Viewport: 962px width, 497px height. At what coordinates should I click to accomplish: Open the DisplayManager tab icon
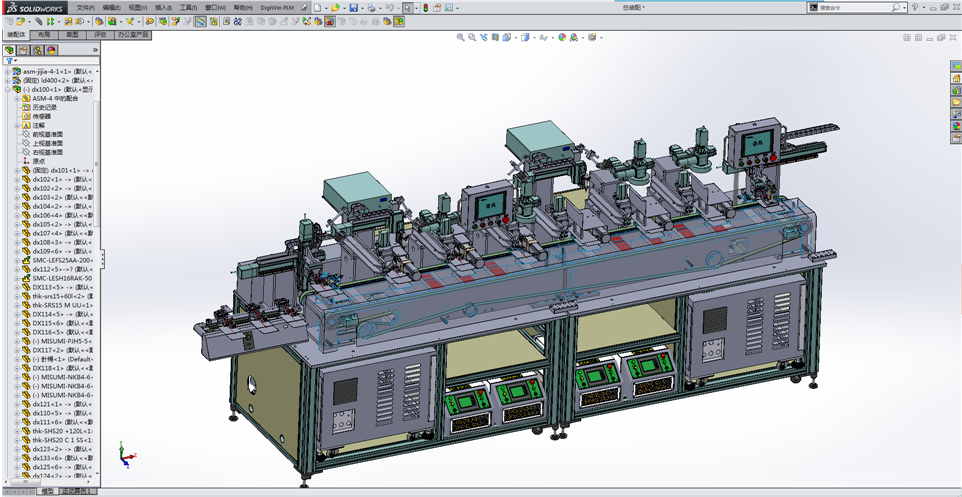click(51, 49)
